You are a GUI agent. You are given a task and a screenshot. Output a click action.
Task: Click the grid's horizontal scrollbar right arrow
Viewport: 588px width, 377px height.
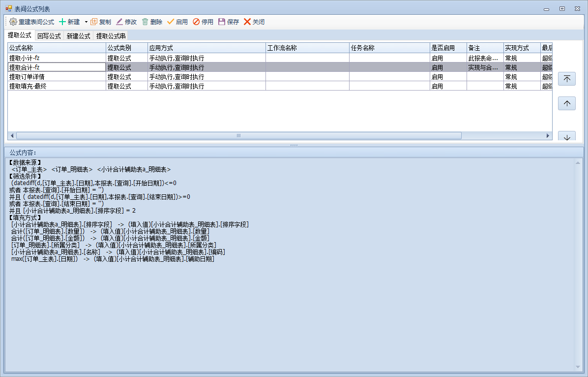[x=549, y=136]
